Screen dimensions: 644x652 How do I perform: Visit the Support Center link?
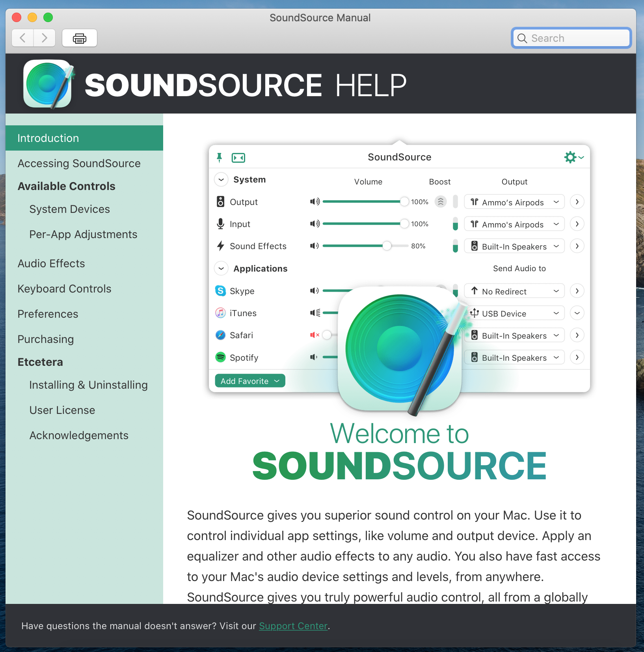293,626
